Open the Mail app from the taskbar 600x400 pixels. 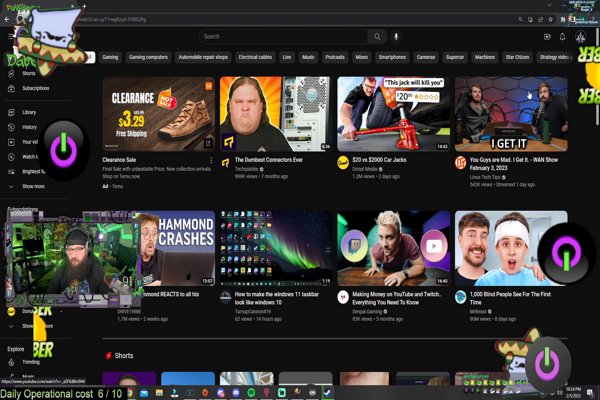point(144,393)
